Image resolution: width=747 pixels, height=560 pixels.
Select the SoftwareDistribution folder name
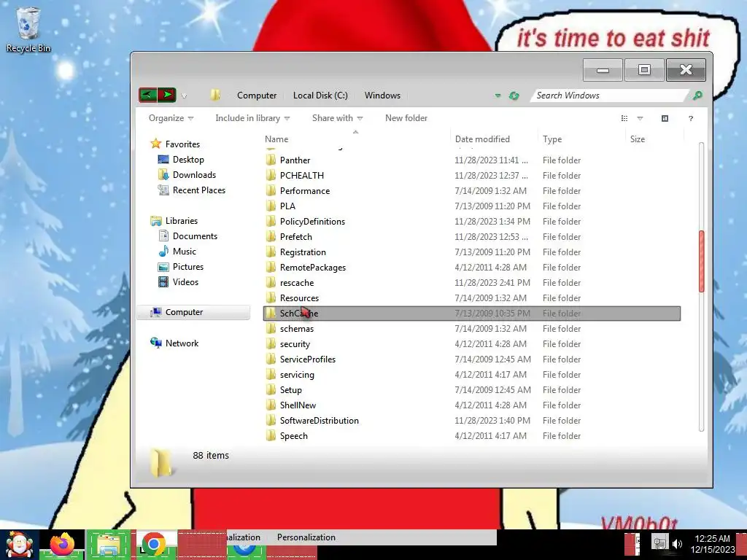(320, 421)
